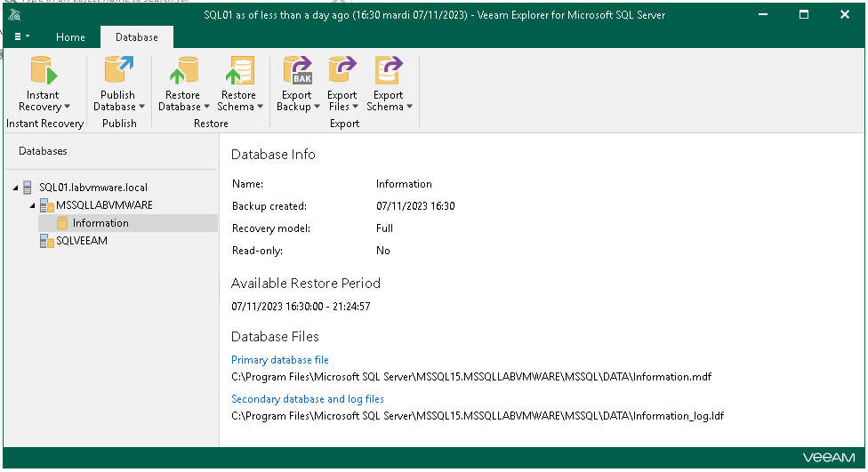This screenshot has height=472, width=868.
Task: Open the Primary database file link
Action: coord(280,360)
